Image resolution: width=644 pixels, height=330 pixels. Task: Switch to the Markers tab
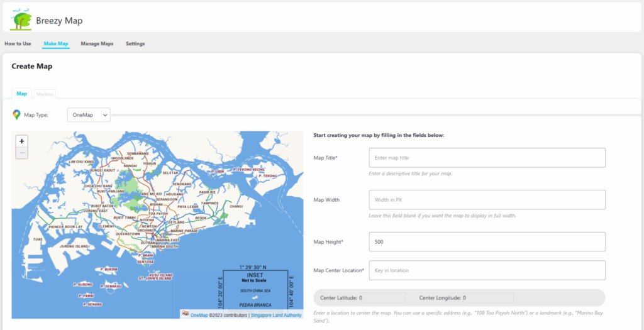(45, 94)
